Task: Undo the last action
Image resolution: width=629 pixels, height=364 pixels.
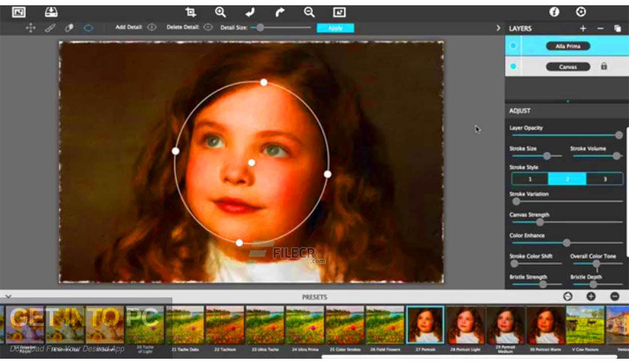Action: [x=250, y=13]
